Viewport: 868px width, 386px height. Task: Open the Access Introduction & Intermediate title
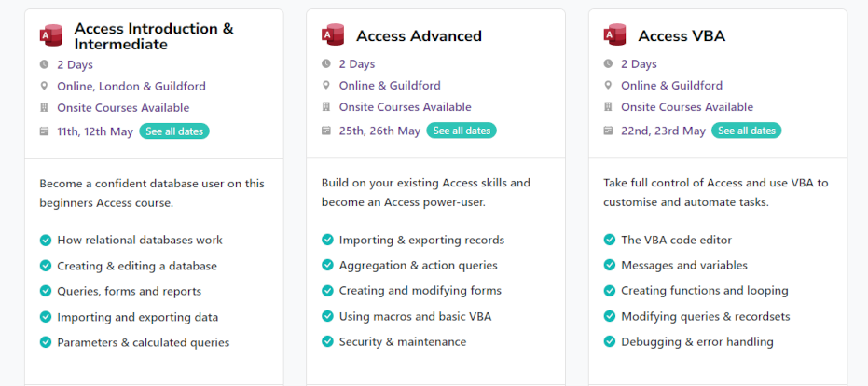click(154, 36)
